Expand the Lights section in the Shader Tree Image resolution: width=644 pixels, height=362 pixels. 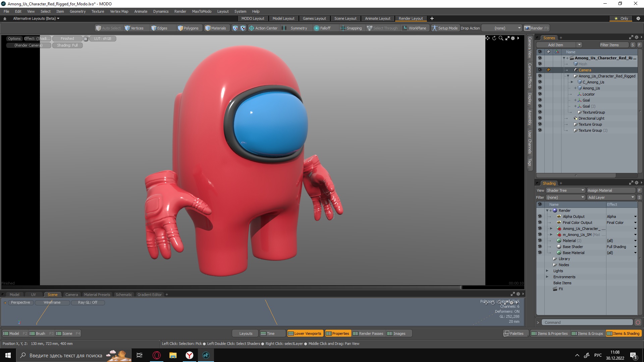(547, 271)
